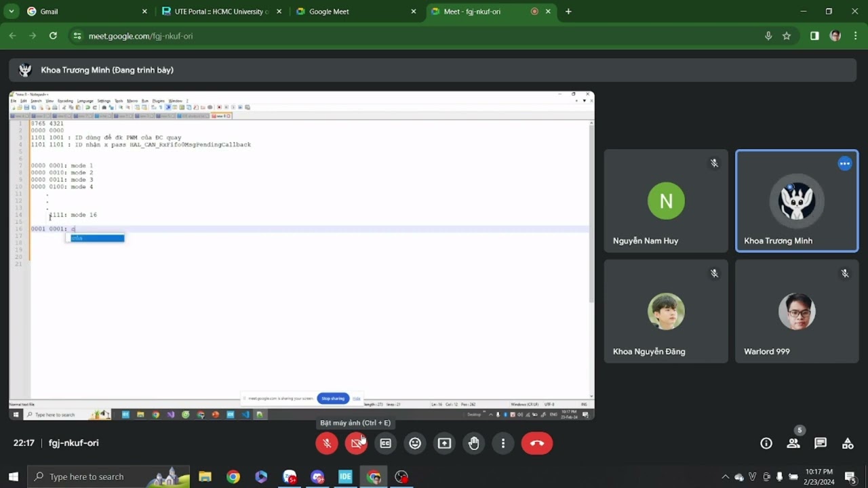
Task: Click the address bar URL
Action: 141,36
